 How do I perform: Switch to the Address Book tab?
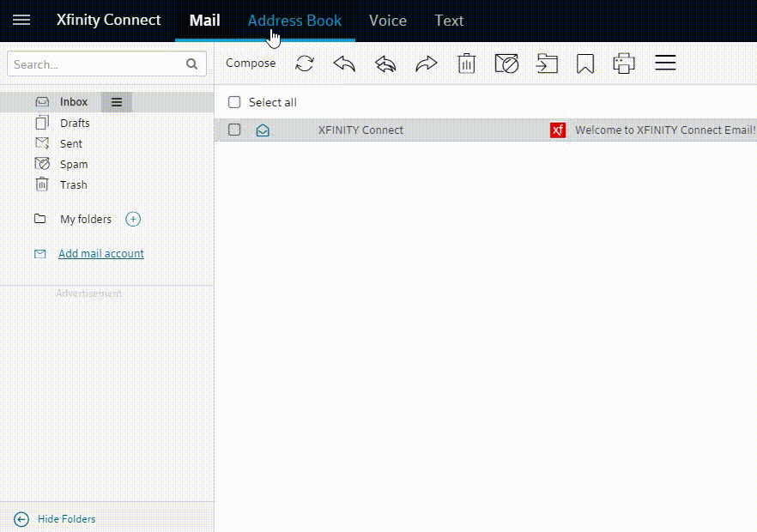294,21
